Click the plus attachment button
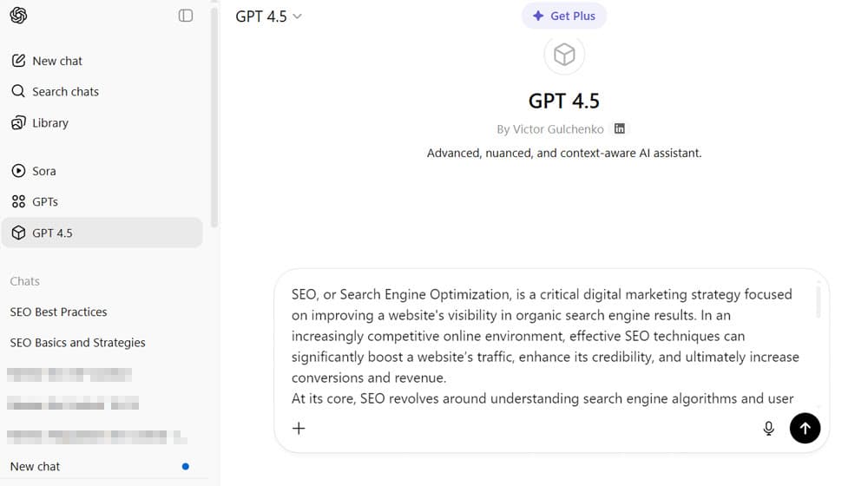 point(299,428)
